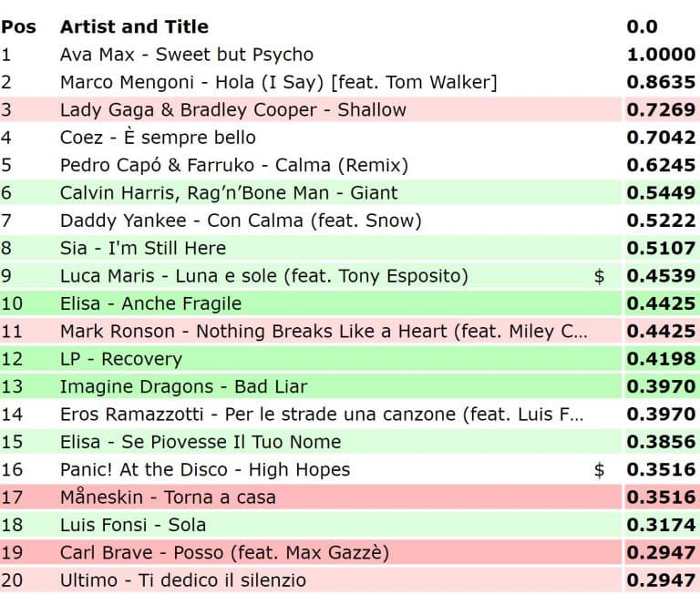Select Sia - I'm Still Here
This screenshot has width=700, height=595.
(142, 248)
